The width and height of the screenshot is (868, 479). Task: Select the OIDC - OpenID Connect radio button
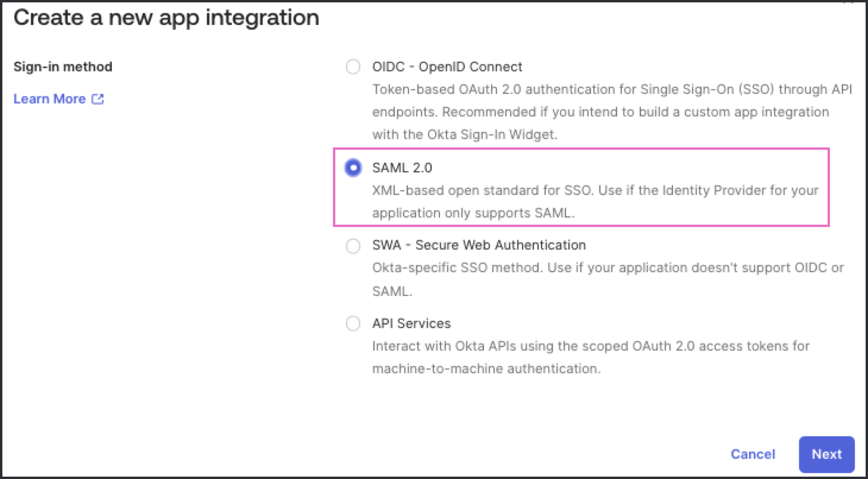coord(353,67)
